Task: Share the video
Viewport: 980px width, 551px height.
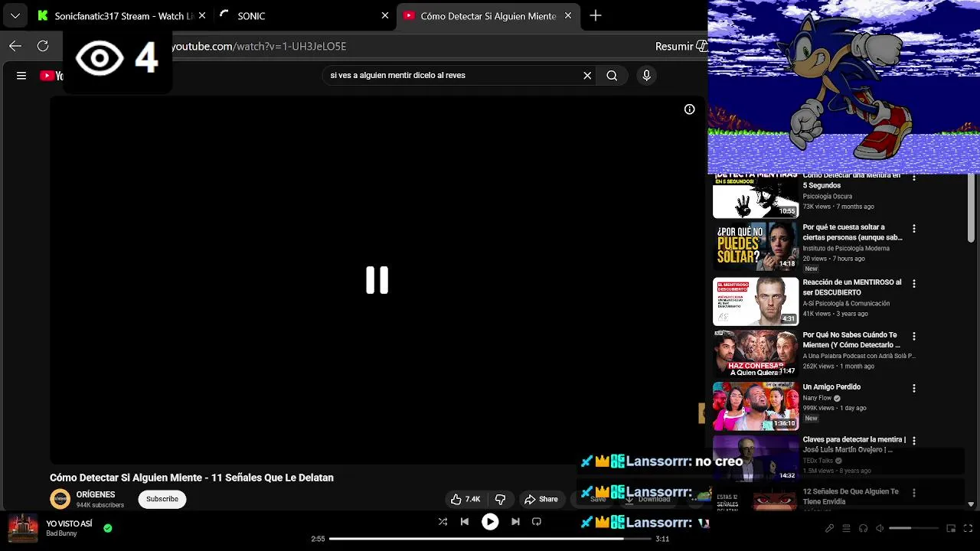Action: (x=541, y=499)
